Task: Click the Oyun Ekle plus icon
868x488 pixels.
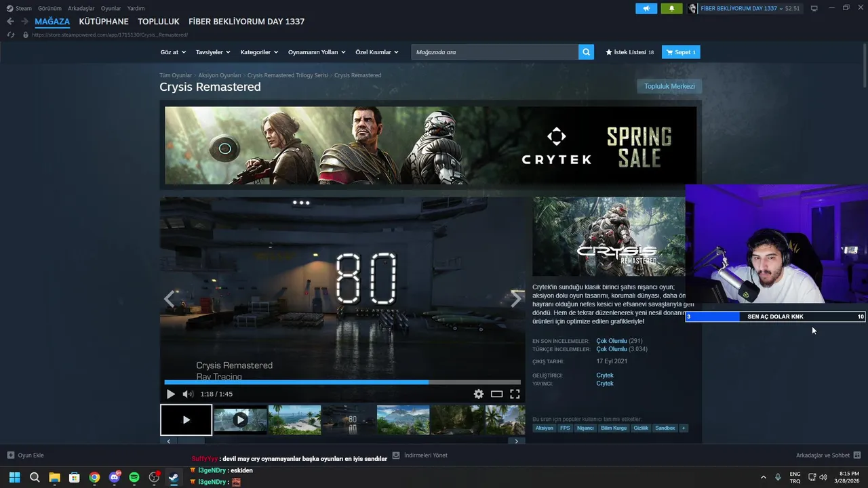Action: click(x=10, y=455)
